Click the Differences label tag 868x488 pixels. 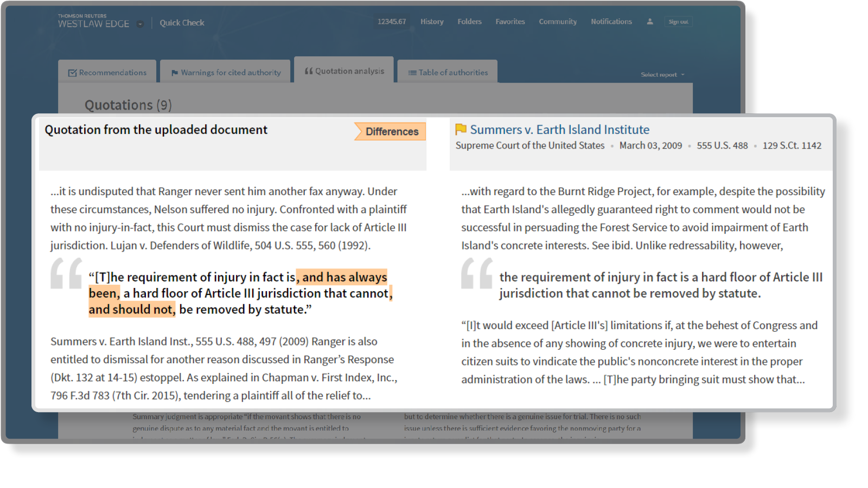tap(391, 132)
